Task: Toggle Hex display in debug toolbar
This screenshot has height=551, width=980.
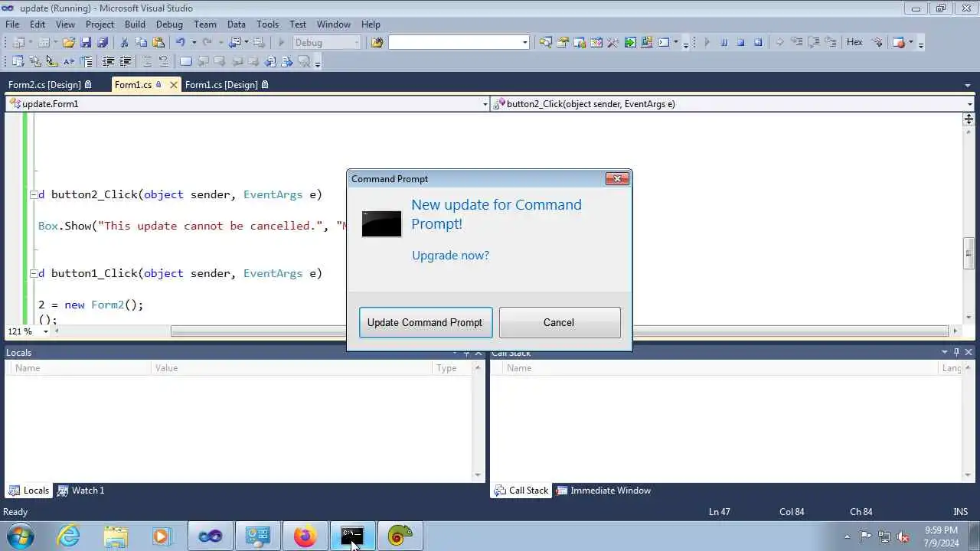Action: (854, 42)
